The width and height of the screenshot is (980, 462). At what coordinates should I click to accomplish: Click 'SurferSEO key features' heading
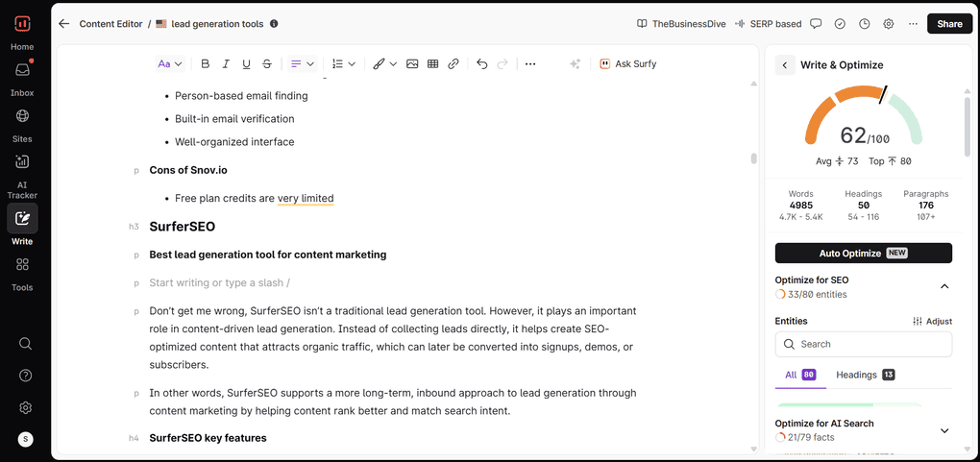[x=208, y=438]
